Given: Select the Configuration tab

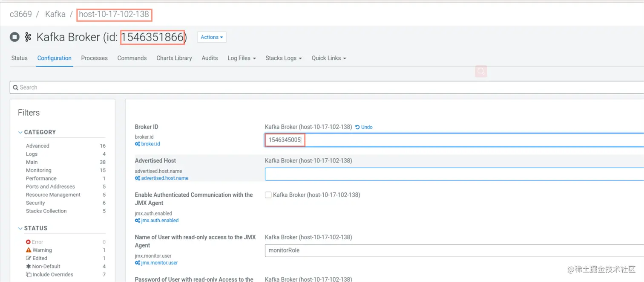Looking at the screenshot, I should click(x=55, y=58).
